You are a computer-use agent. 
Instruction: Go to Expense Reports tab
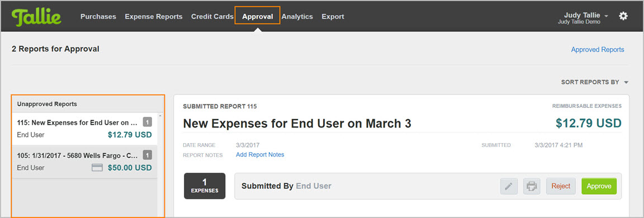coord(154,16)
